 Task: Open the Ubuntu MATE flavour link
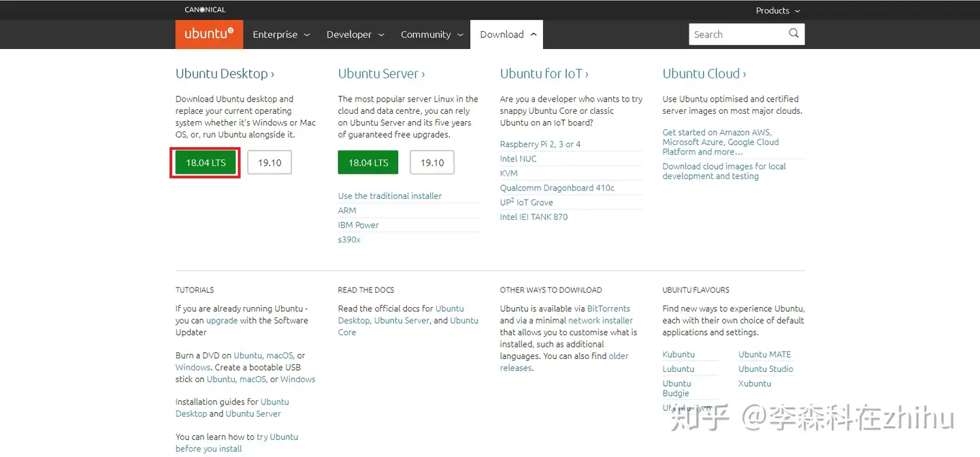click(765, 355)
